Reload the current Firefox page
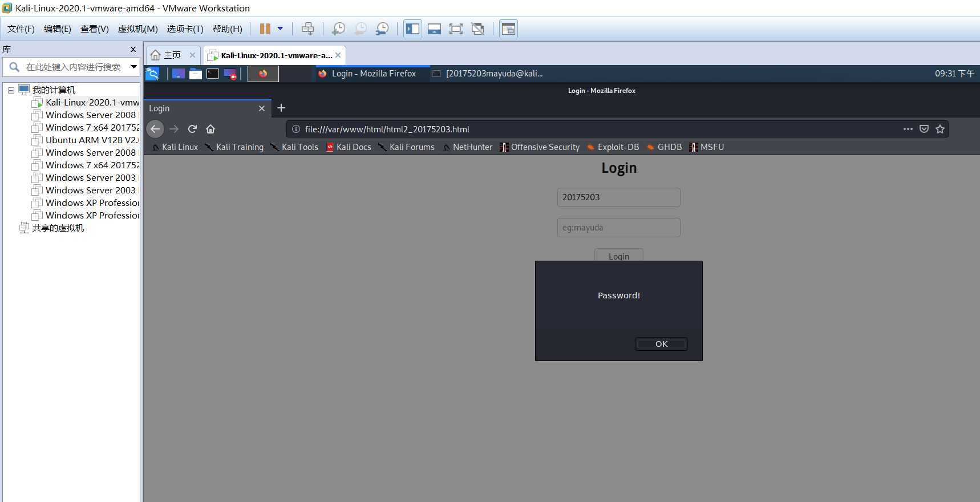 tap(192, 129)
